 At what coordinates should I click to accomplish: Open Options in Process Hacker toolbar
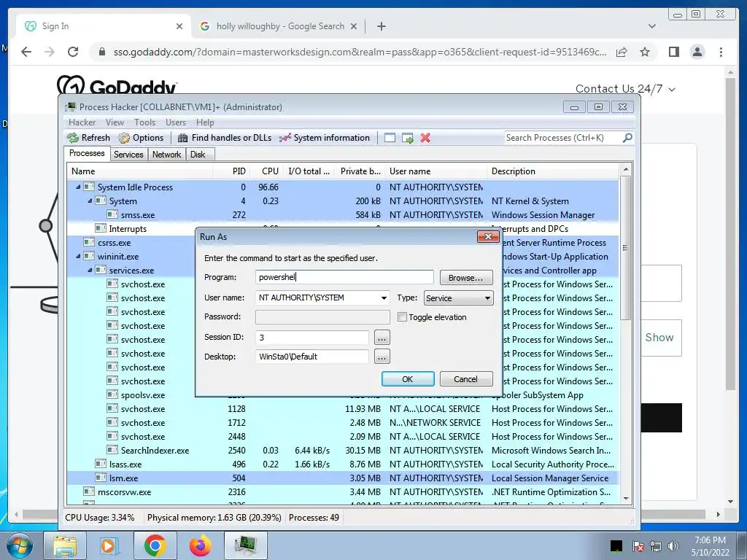click(141, 138)
